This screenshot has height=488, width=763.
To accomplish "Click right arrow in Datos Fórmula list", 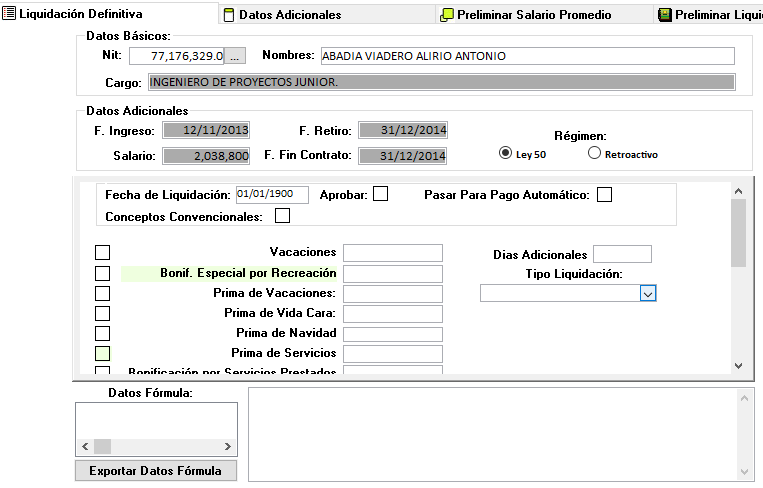I will pyautogui.click(x=228, y=447).
